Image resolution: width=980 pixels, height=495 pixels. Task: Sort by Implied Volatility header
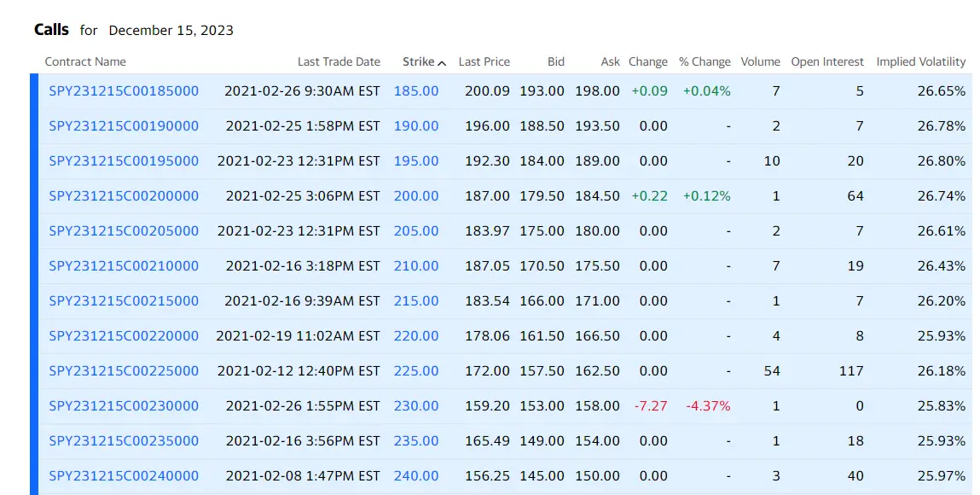[x=920, y=61]
